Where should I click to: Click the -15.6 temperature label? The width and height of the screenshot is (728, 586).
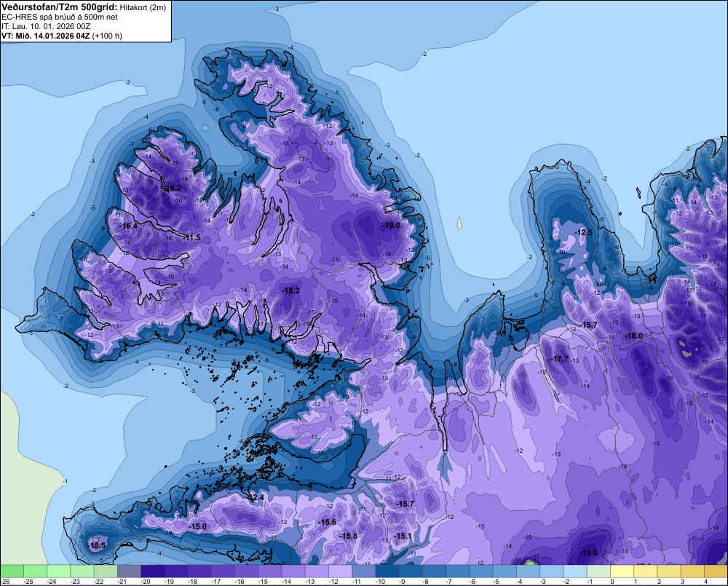[328, 522]
